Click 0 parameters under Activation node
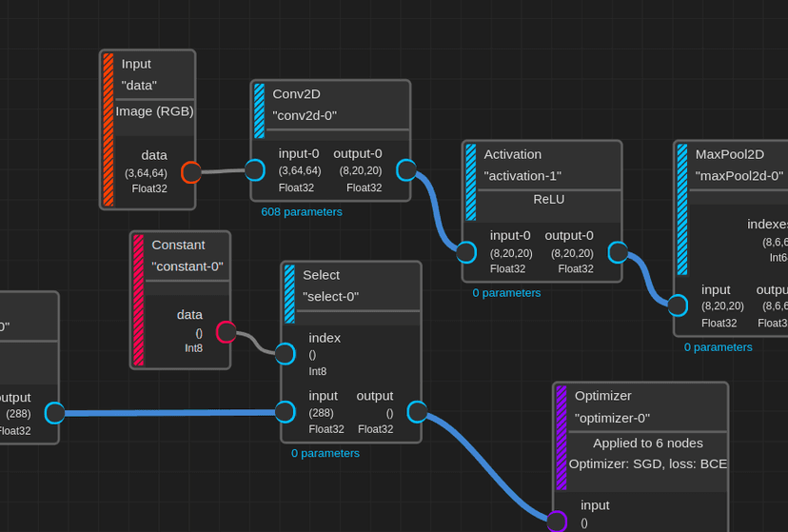788x532 pixels. [x=506, y=293]
